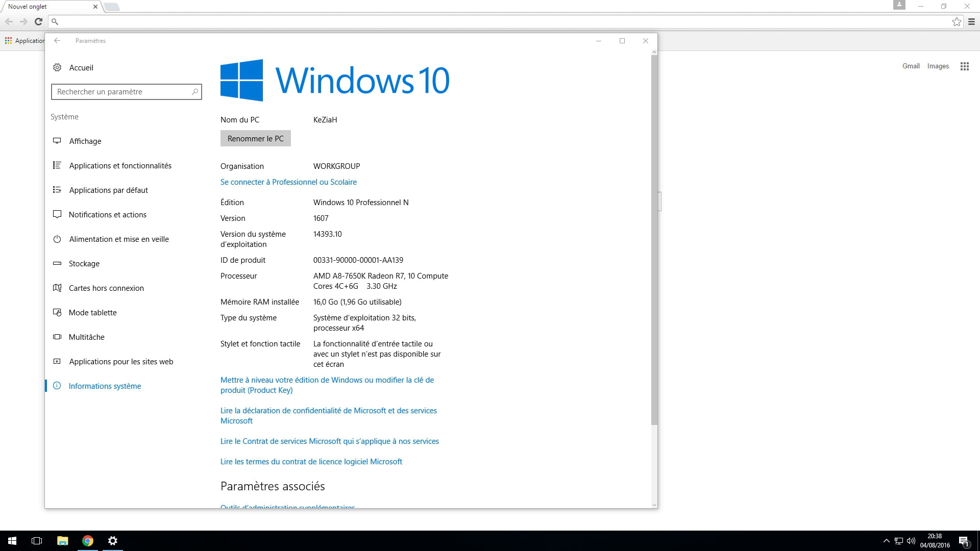Open Mode tablette settings
The height and width of the screenshot is (551, 980).
(x=92, y=313)
